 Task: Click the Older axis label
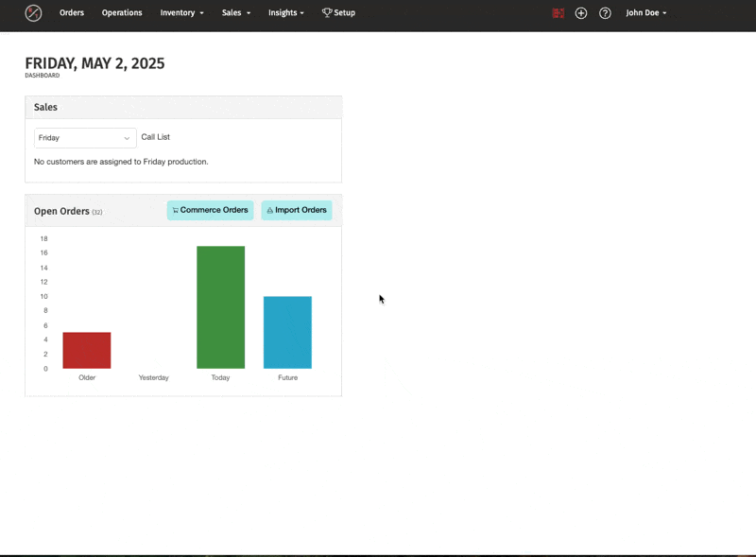pos(87,377)
